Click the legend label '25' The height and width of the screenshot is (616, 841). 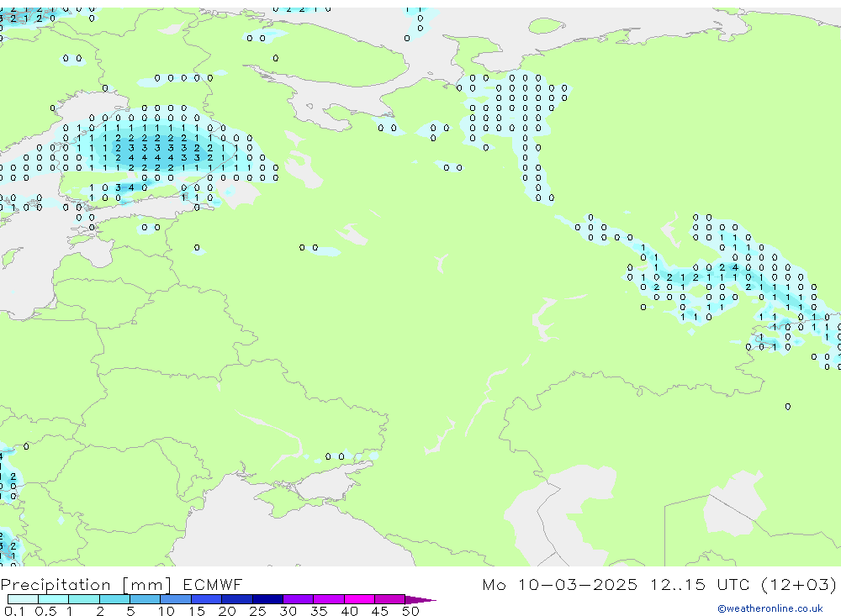(258, 611)
